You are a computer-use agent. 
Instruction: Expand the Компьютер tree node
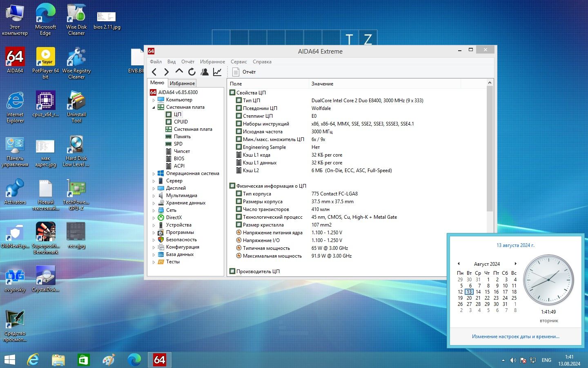(x=154, y=100)
